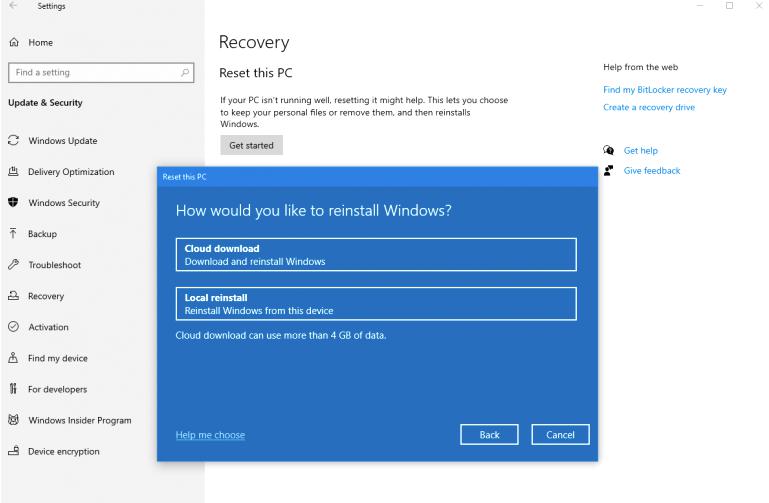Click the Home icon in the sidebar
This screenshot has width=769, height=503.
click(14, 43)
